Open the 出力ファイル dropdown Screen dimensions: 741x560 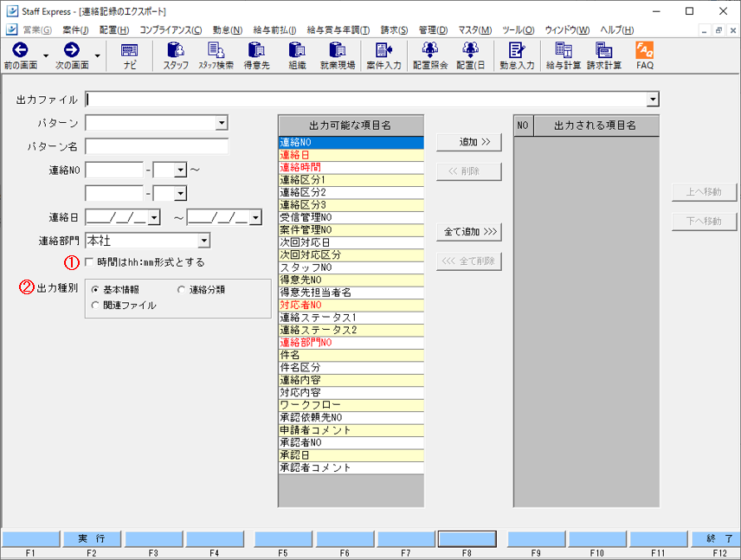pyautogui.click(x=653, y=100)
